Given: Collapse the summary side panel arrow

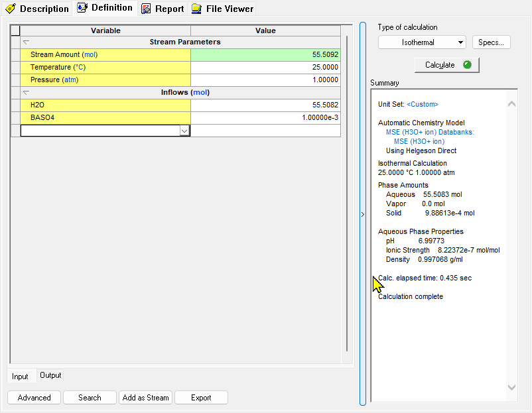Looking at the screenshot, I should click(363, 214).
